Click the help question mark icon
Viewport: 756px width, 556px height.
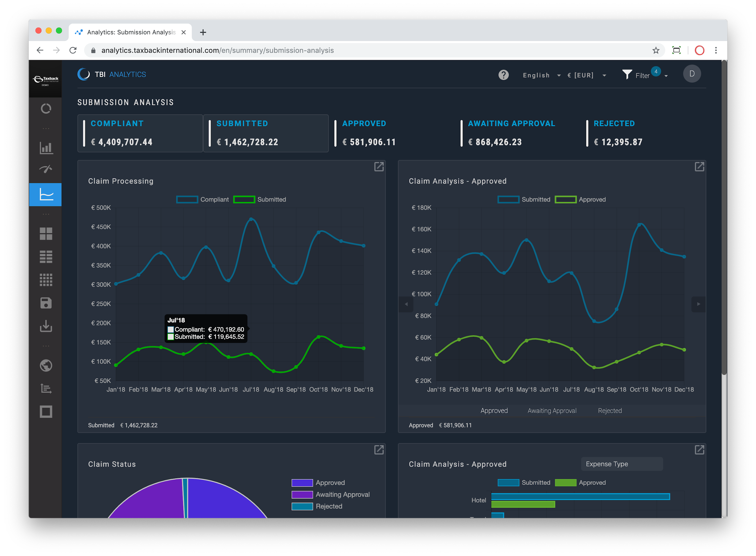point(503,75)
